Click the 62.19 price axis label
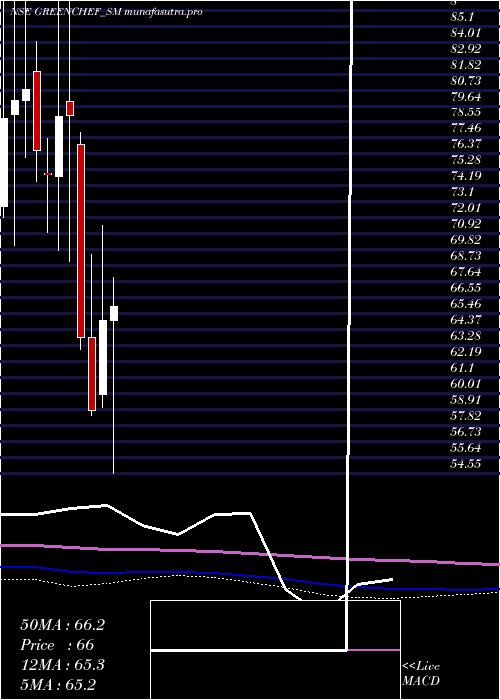The width and height of the screenshot is (500, 700). click(466, 352)
